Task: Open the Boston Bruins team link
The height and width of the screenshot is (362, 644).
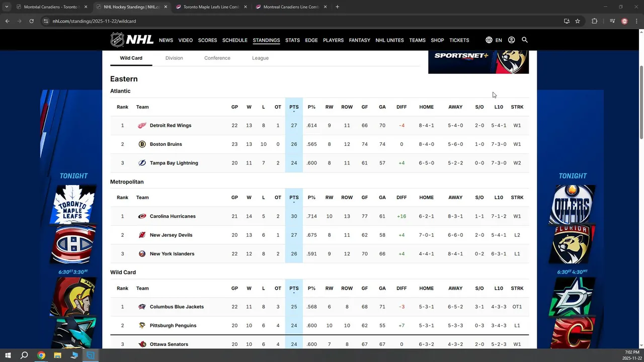Action: coord(166,144)
